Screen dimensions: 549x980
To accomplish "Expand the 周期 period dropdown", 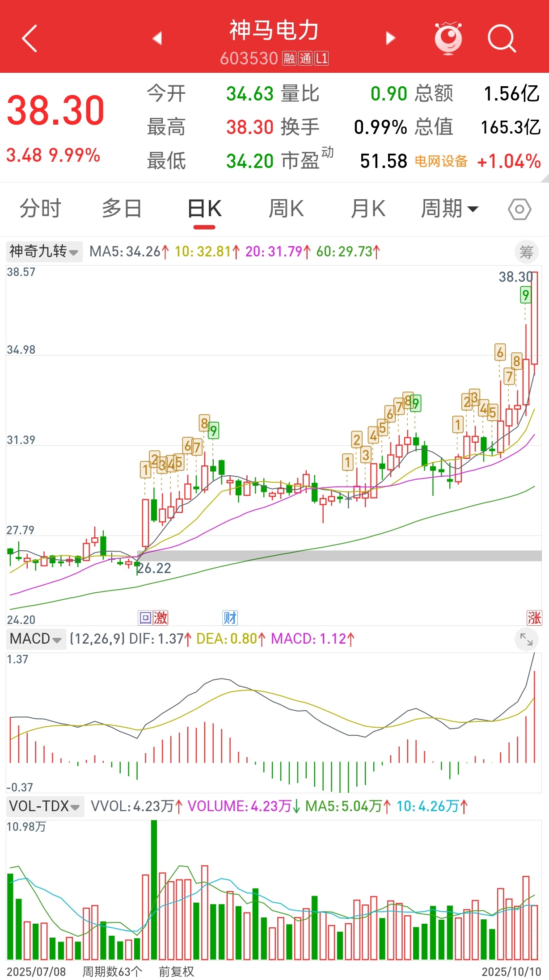I will 449,209.
